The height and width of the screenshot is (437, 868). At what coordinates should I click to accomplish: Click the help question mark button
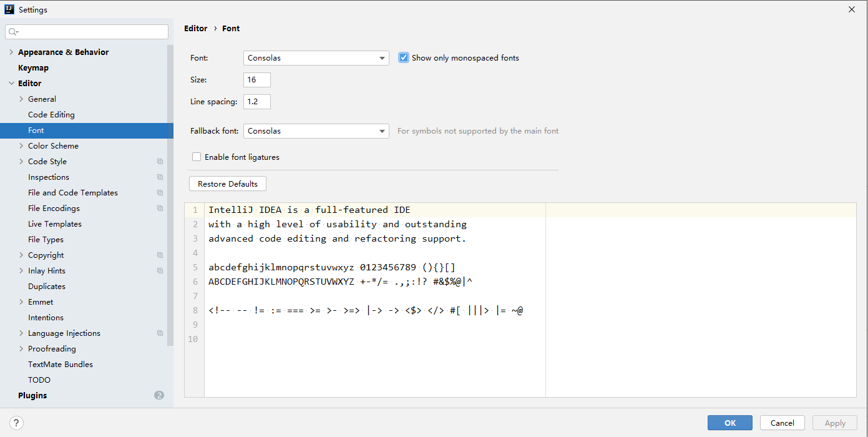click(x=17, y=423)
